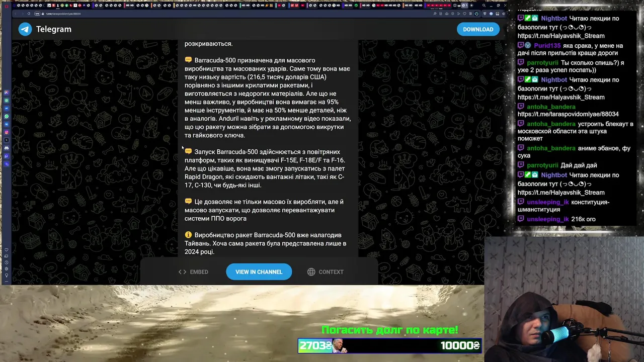Click the browser search magnifier in the tab bar
644x362 pixels.
[484, 6]
